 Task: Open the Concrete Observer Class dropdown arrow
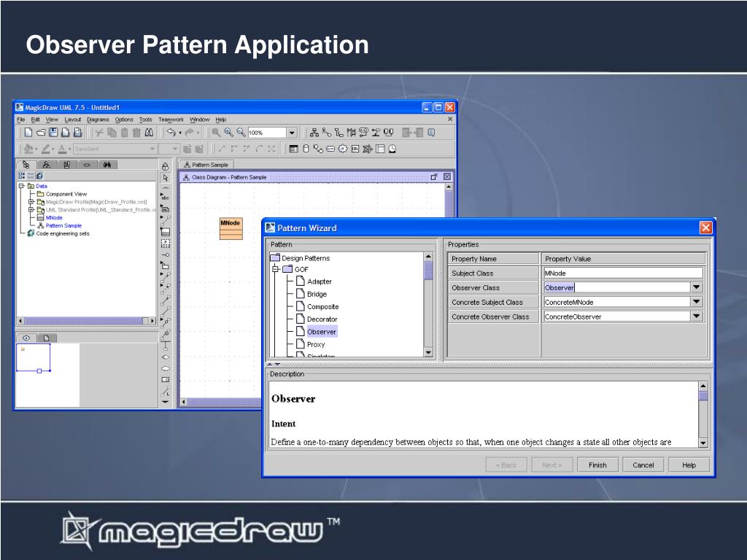pyautogui.click(x=697, y=316)
